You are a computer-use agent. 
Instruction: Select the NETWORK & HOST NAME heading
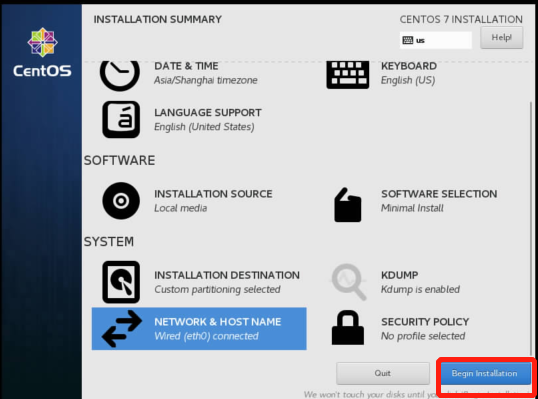(x=218, y=322)
